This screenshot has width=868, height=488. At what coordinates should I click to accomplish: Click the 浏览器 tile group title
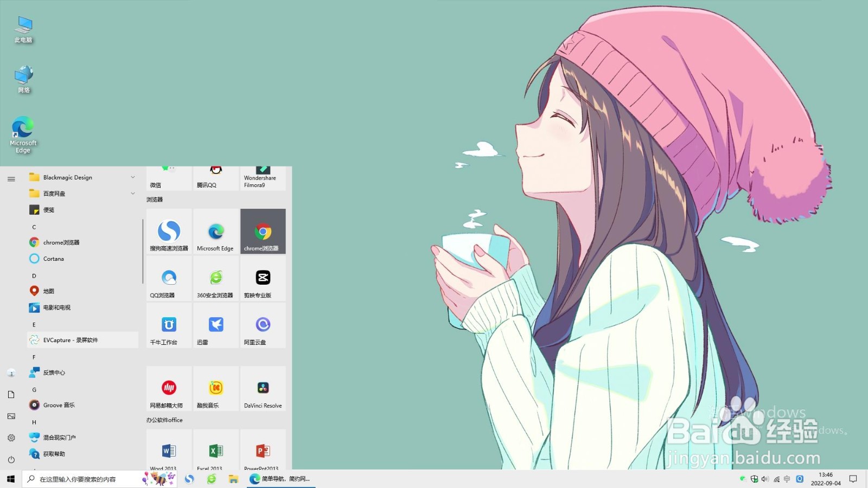point(155,200)
